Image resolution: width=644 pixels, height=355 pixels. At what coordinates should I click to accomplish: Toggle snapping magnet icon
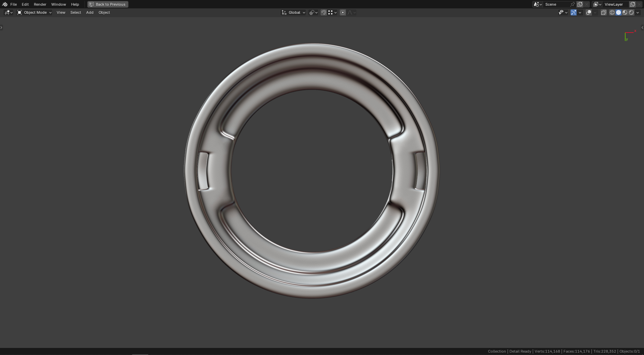click(324, 12)
